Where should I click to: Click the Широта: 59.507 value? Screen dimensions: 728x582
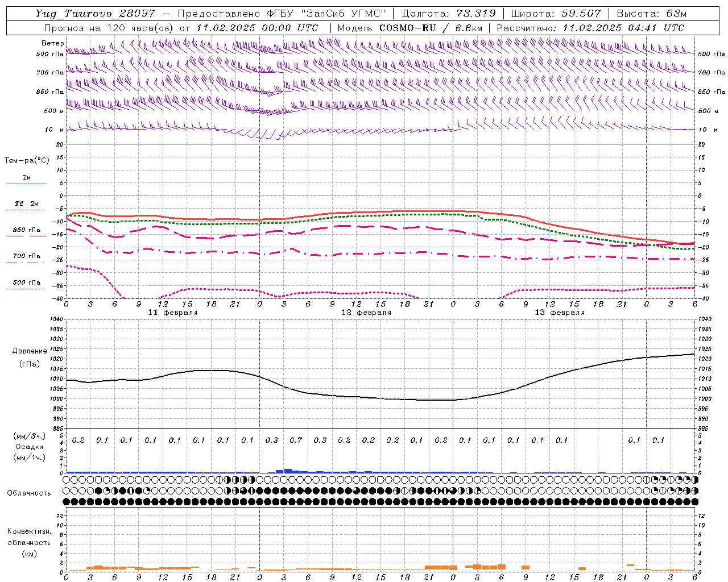(556, 14)
